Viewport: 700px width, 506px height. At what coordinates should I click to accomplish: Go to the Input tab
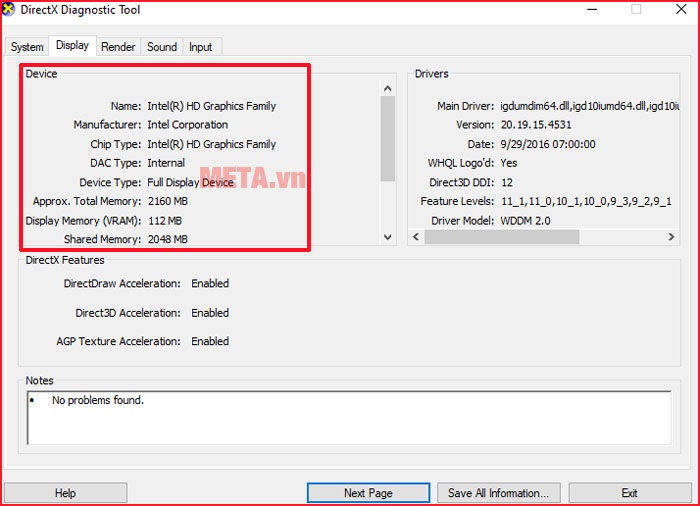click(x=200, y=47)
